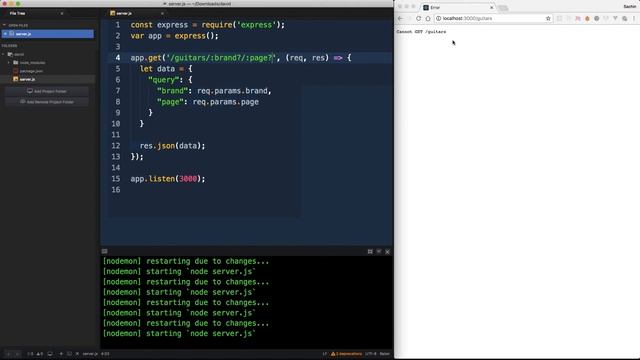The image size is (640, 360).
Task: Select the Error browser tab
Action: (457, 7)
